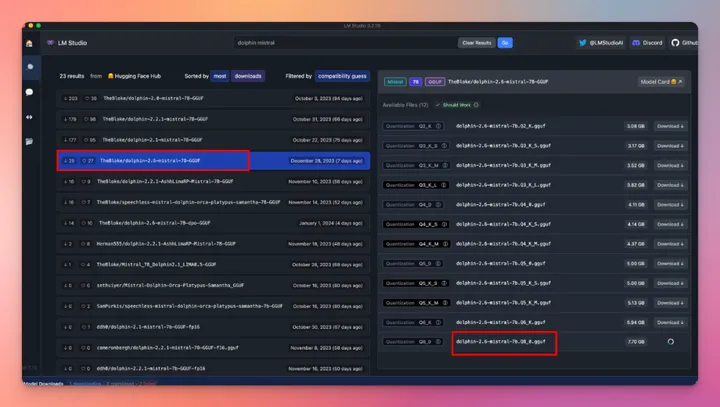This screenshot has width=720, height=407.
Task: Open the Model Downloads bottom bar
Action: pyautogui.click(x=360, y=382)
